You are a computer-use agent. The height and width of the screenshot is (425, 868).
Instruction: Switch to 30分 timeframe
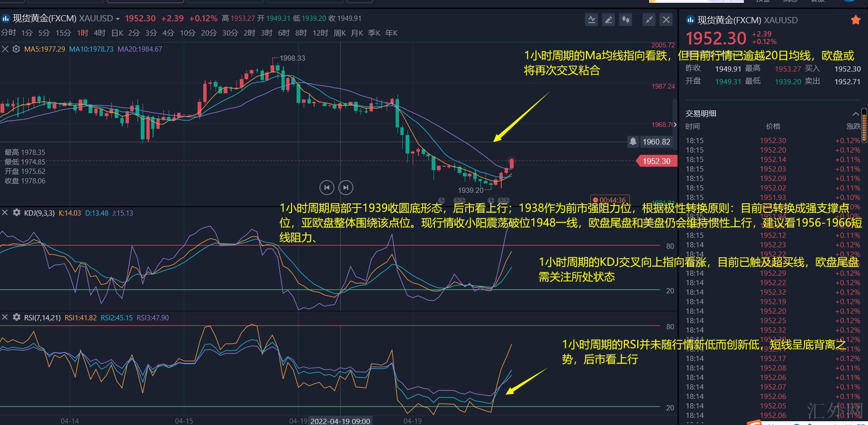coord(230,33)
